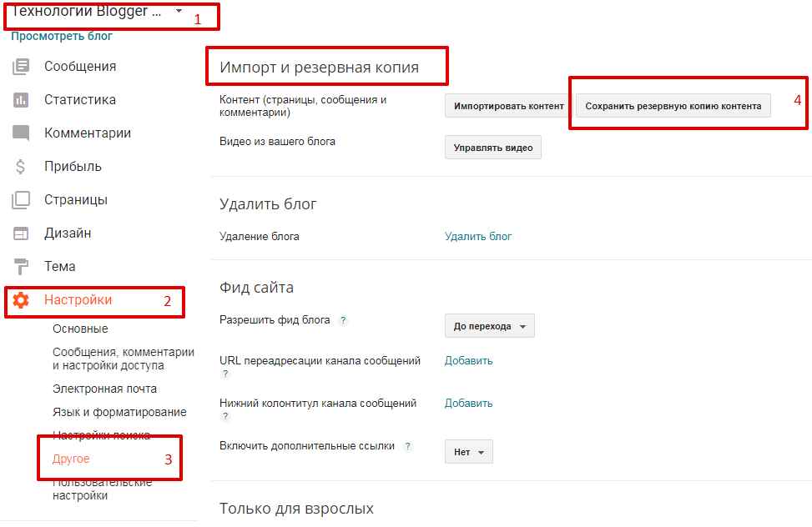Click the Настройки gear icon

[21, 300]
